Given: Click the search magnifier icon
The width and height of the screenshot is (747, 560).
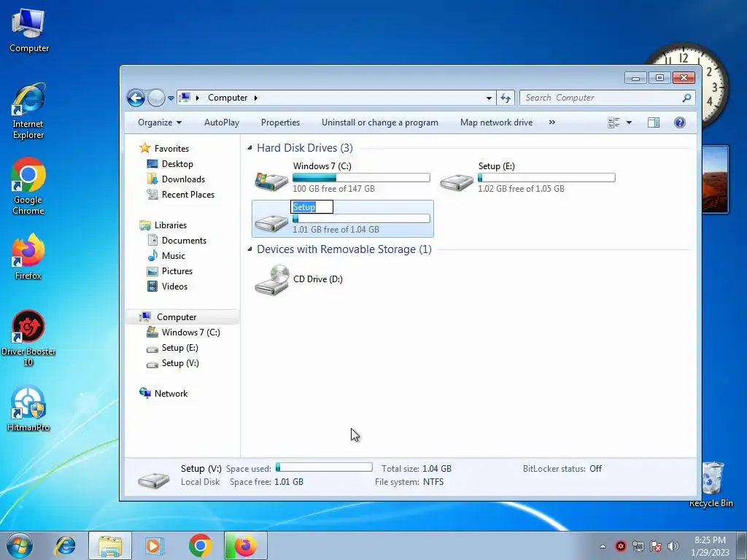Looking at the screenshot, I should [686, 98].
